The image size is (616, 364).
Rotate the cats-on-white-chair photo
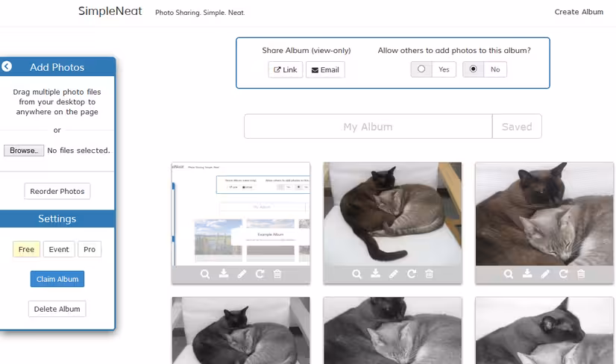tap(412, 274)
